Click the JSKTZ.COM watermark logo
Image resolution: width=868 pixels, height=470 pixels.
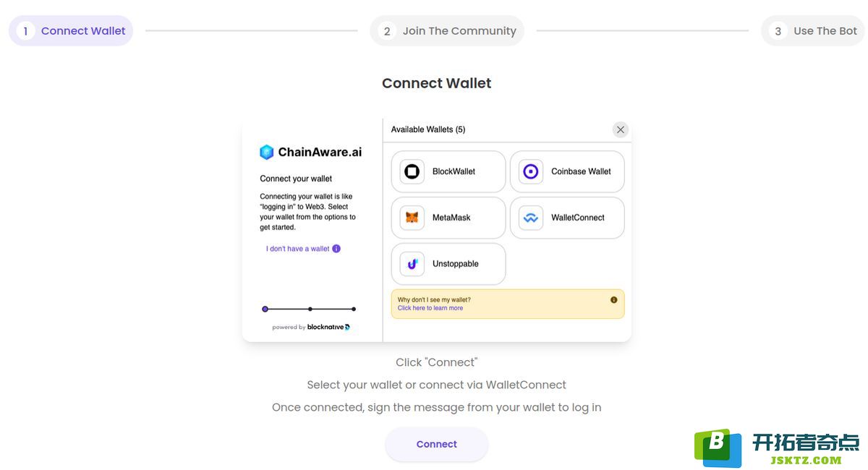point(777,448)
